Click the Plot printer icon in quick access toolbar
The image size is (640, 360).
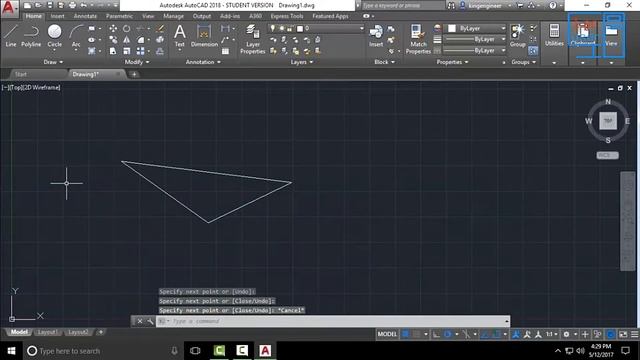click(72, 5)
